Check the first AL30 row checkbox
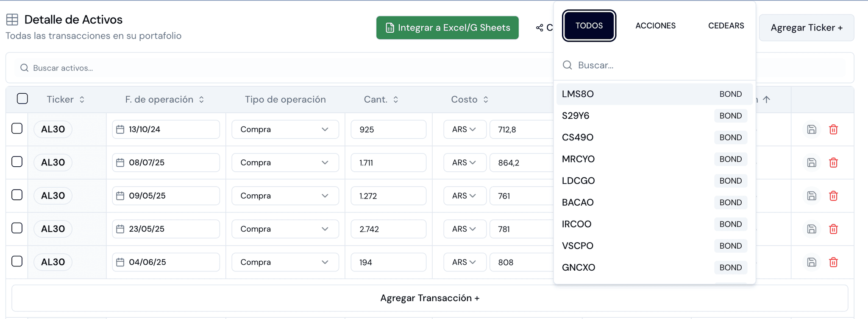This screenshot has height=319, width=868. click(x=17, y=129)
